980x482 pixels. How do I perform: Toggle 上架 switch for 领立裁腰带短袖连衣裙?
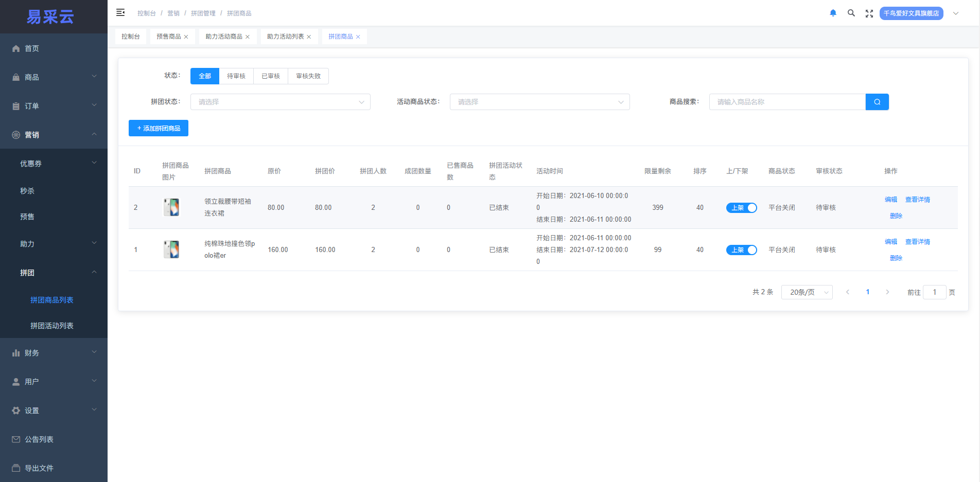pos(741,207)
